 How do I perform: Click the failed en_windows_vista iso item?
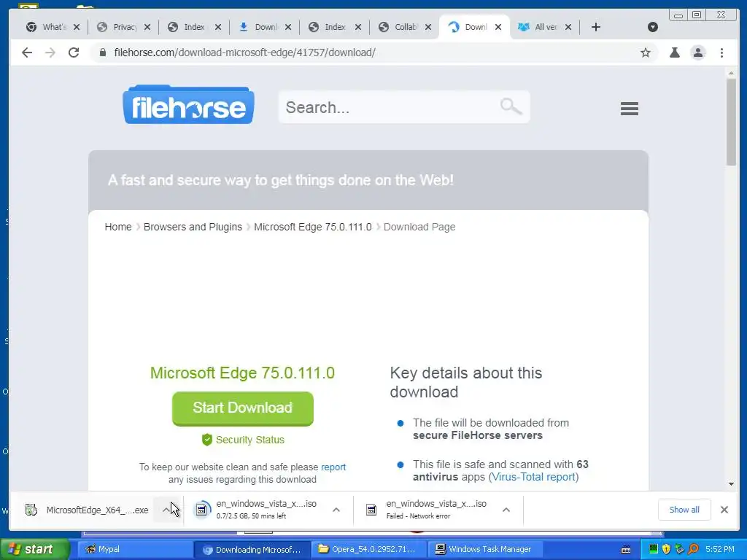426,510
